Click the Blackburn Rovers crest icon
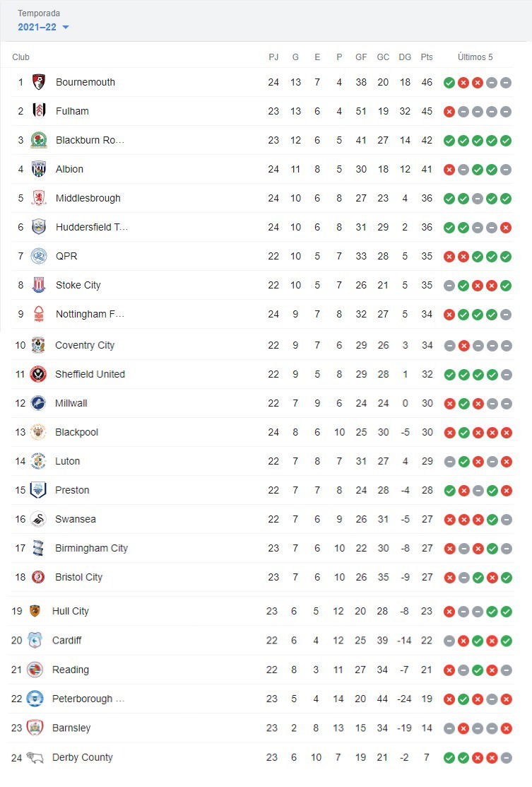The width and height of the screenshot is (532, 787). point(39,140)
